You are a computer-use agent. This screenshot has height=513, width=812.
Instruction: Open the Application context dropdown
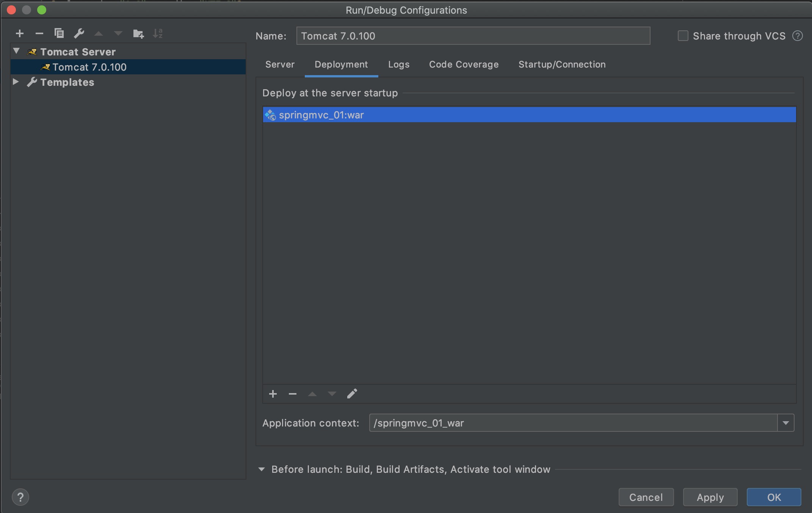coord(785,423)
